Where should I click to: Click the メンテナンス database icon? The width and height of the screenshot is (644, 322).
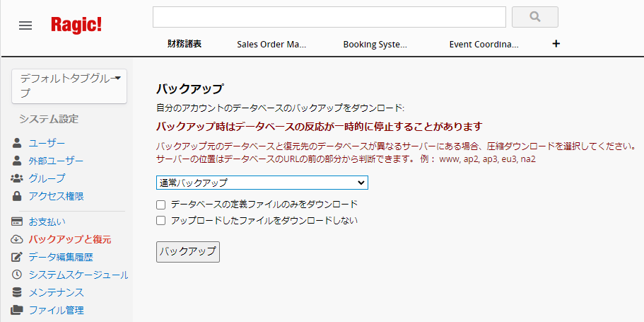click(18, 292)
